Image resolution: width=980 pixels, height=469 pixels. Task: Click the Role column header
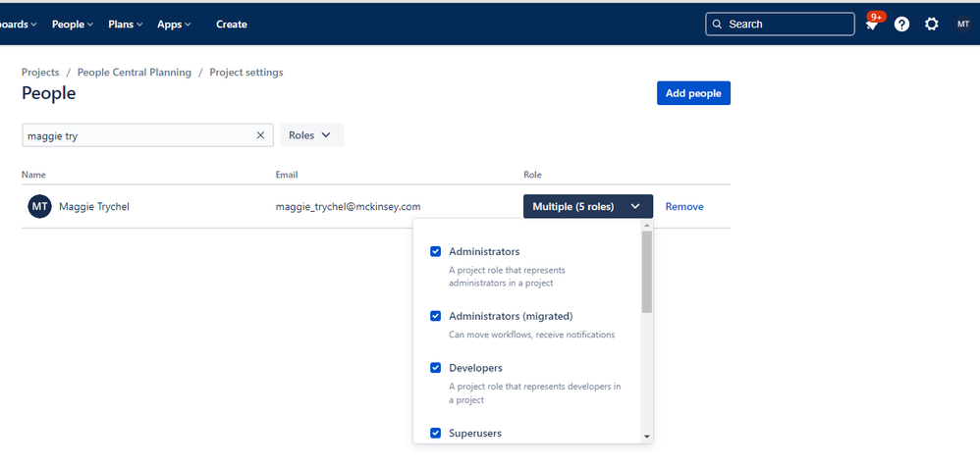point(532,175)
